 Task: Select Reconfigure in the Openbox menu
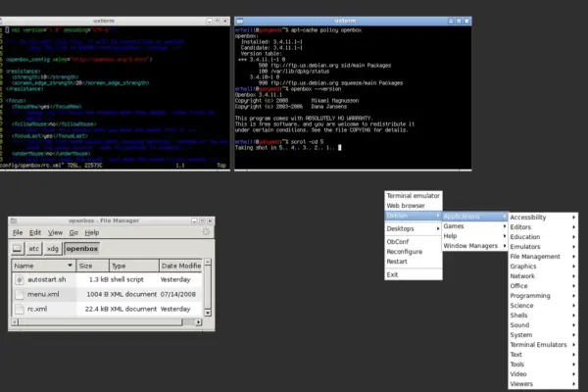(413, 252)
